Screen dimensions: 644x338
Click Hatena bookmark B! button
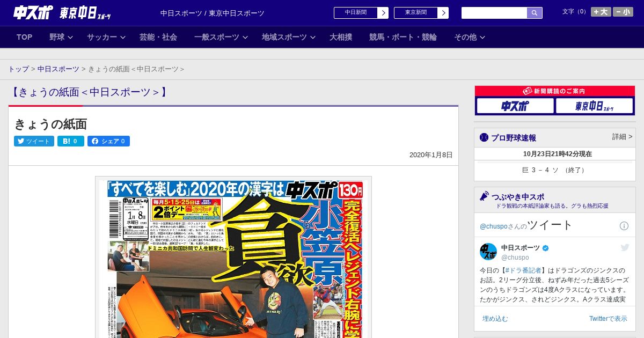click(71, 141)
